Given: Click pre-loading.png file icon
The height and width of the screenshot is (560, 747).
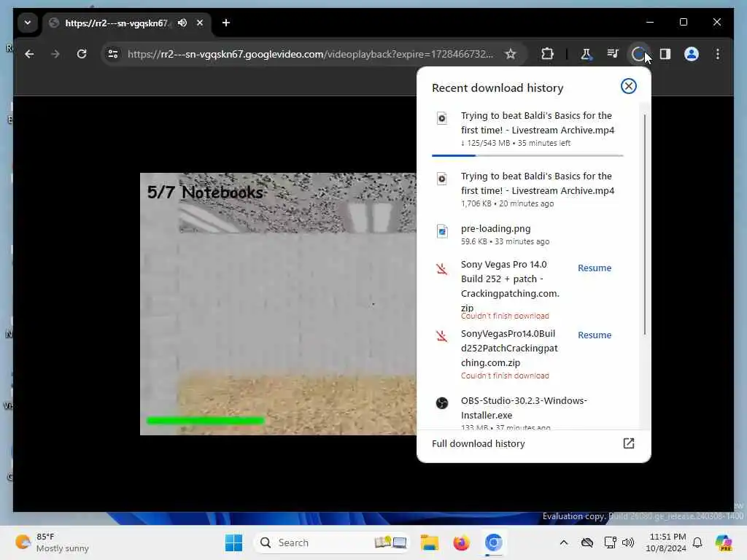Looking at the screenshot, I should point(442,231).
